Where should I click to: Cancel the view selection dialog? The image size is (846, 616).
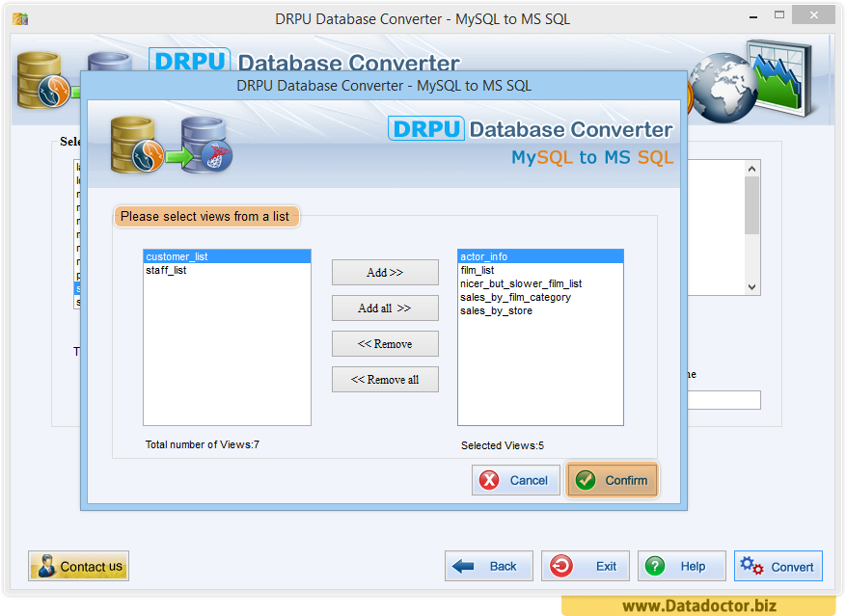pyautogui.click(x=516, y=479)
